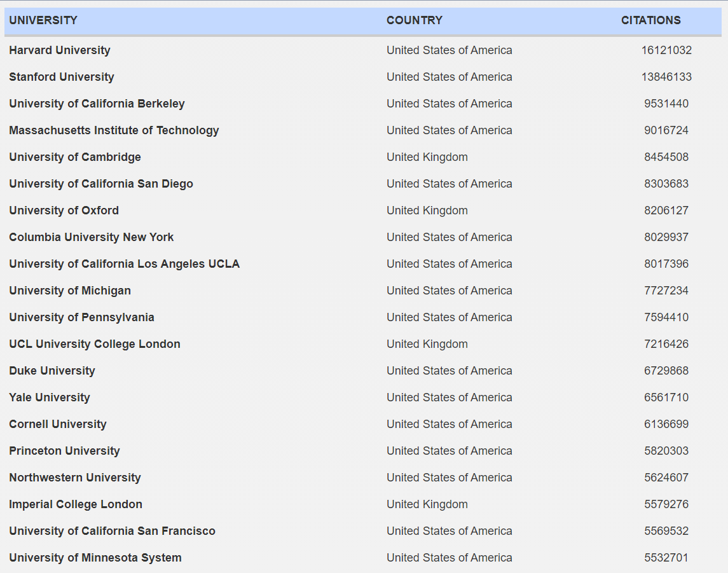Viewport: 728px width, 573px height.
Task: Select University of Cambridge row name
Action: (75, 157)
